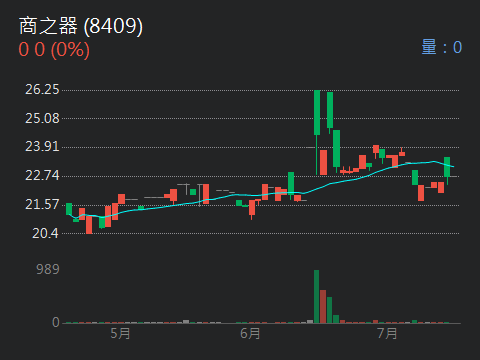Click the tallest green volume bar
Viewport: 480px width, 360px height.
316,296
